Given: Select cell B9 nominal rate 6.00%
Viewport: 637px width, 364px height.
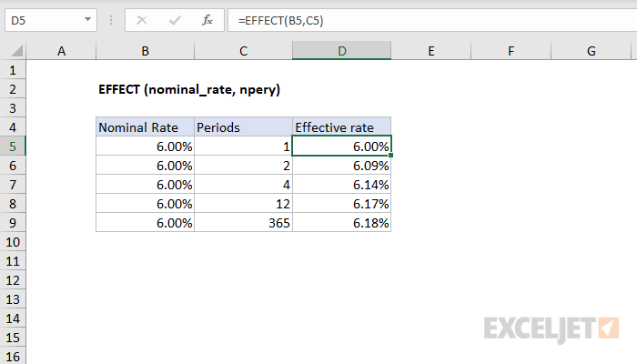Looking at the screenshot, I should pos(145,223).
